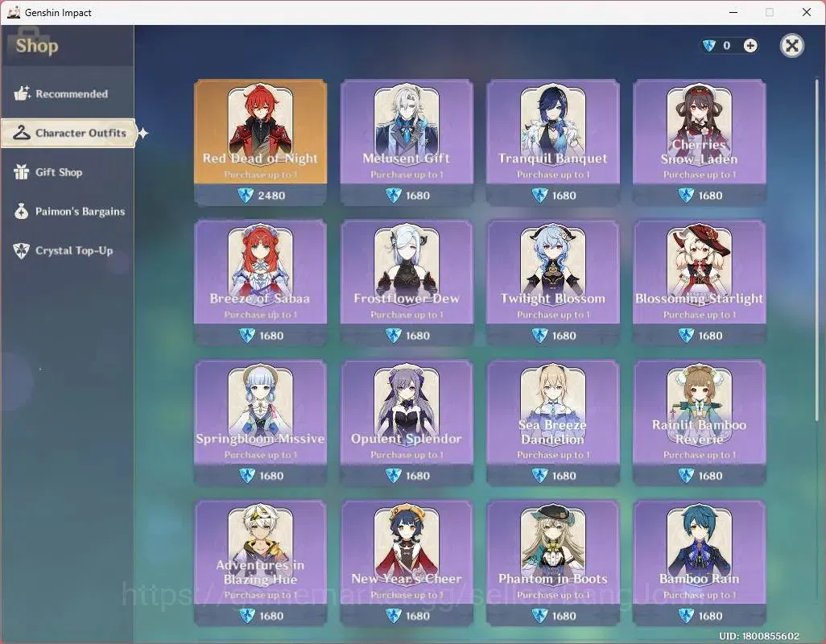Select the Blossoming Starlight outfit card
The height and width of the screenshot is (644, 826).
pyautogui.click(x=699, y=283)
